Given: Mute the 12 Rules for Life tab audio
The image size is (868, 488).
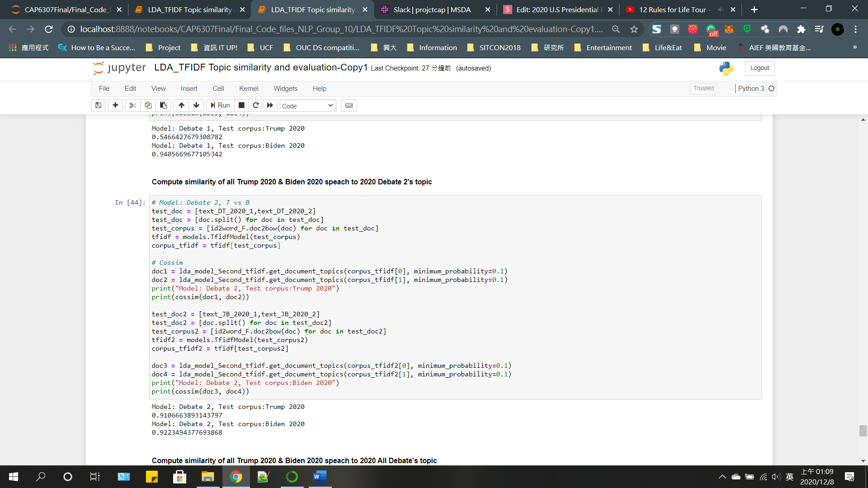Looking at the screenshot, I should pos(720,9).
